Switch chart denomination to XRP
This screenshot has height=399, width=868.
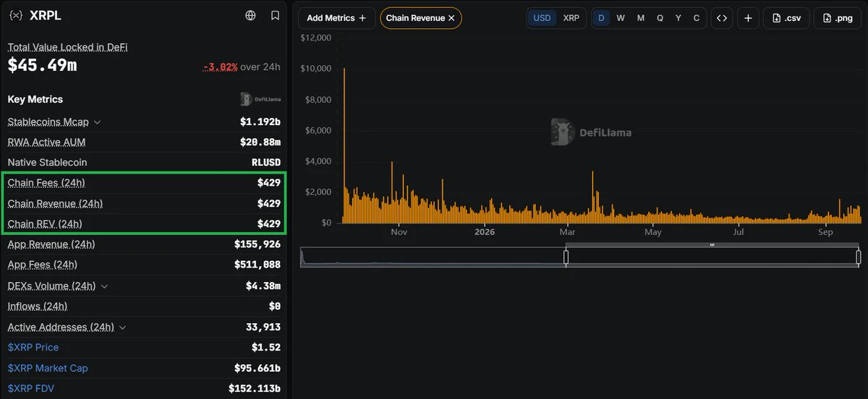pos(571,18)
